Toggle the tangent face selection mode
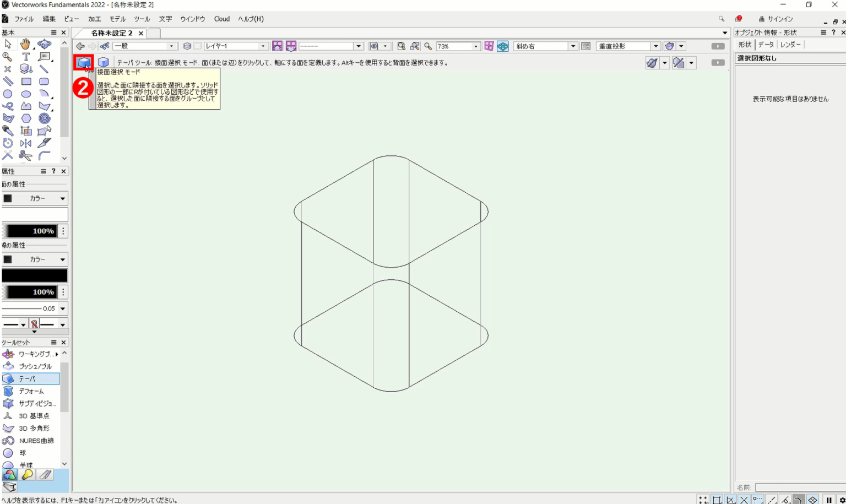 click(x=84, y=63)
